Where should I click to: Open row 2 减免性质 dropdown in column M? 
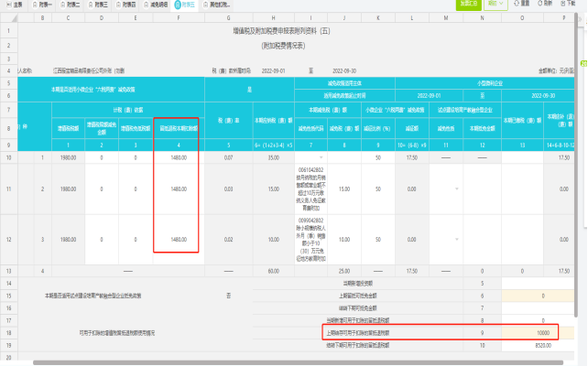pyautogui.click(x=457, y=188)
